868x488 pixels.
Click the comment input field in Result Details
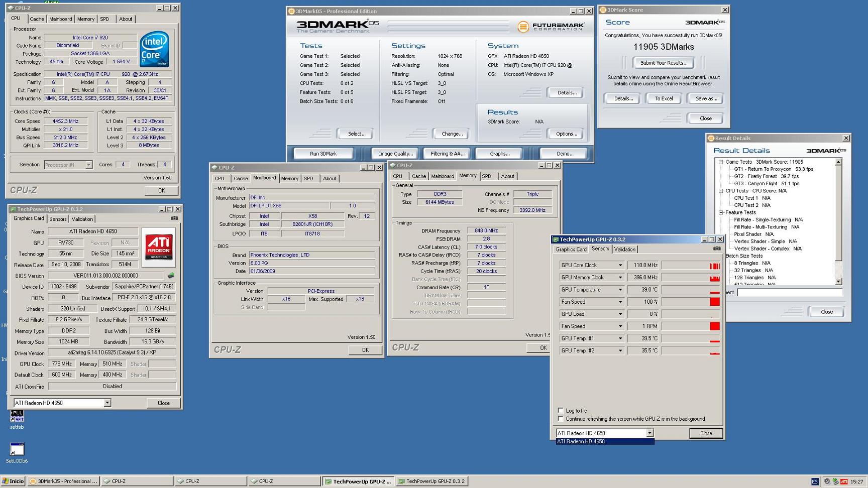coord(790,292)
